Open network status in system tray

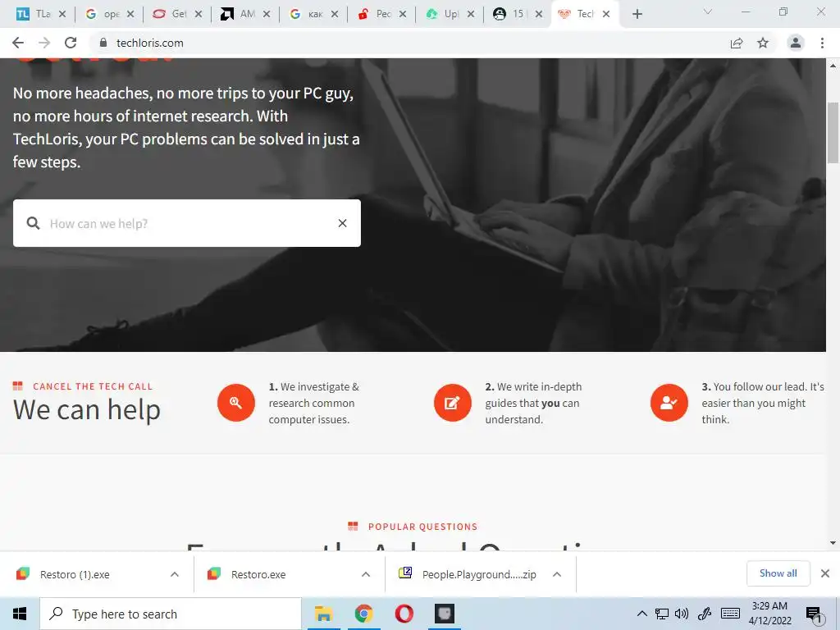pyautogui.click(x=662, y=614)
